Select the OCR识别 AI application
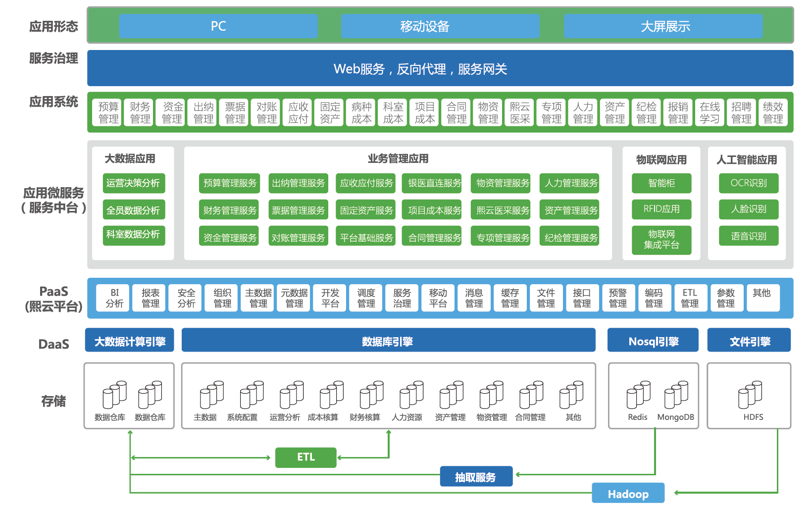The height and width of the screenshot is (508, 812). 749,183
